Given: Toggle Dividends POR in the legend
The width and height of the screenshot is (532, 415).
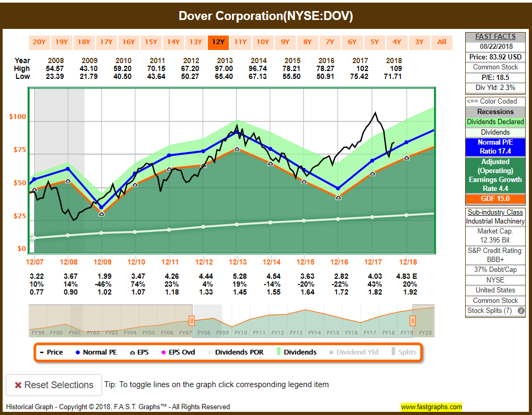Looking at the screenshot, I should coord(236,352).
